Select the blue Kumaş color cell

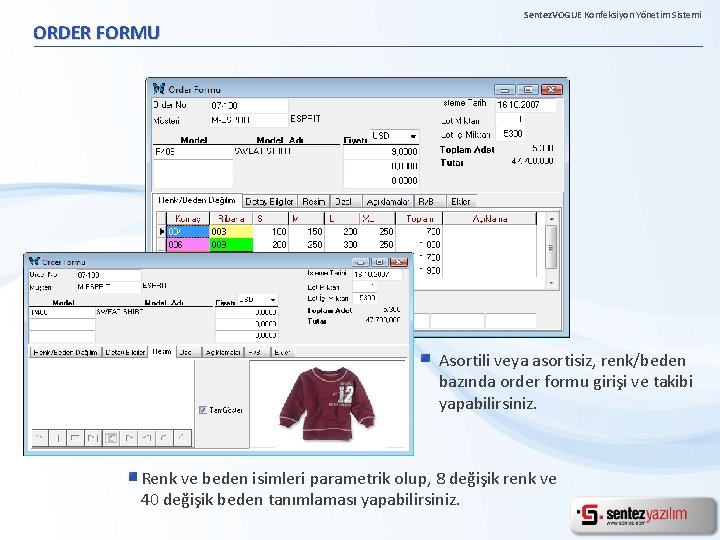[188, 231]
